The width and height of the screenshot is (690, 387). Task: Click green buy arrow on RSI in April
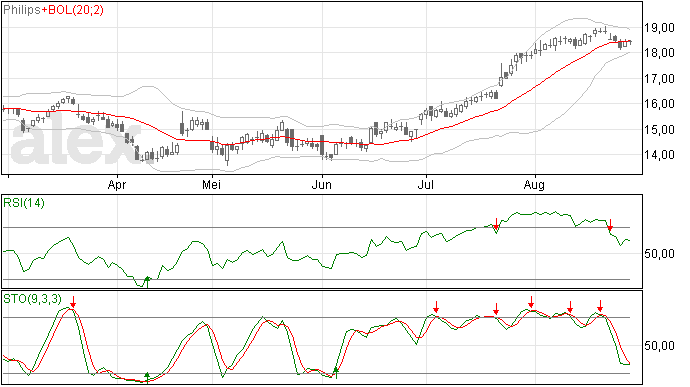147,282
